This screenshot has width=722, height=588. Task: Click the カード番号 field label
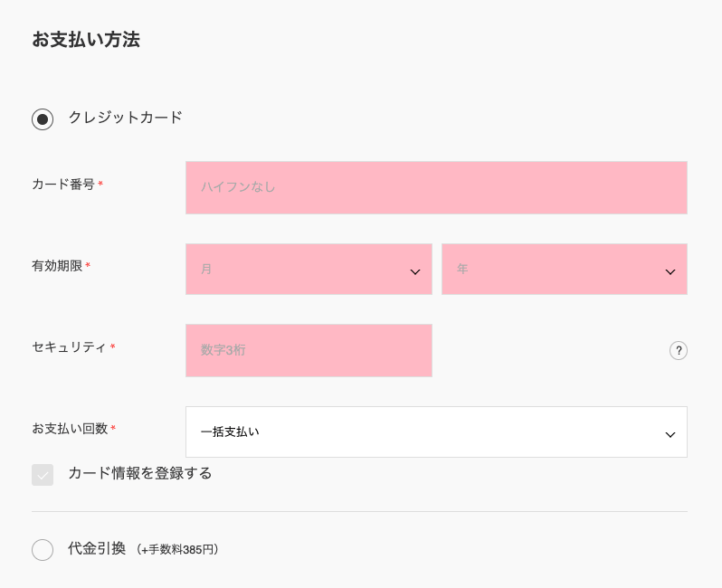point(63,185)
